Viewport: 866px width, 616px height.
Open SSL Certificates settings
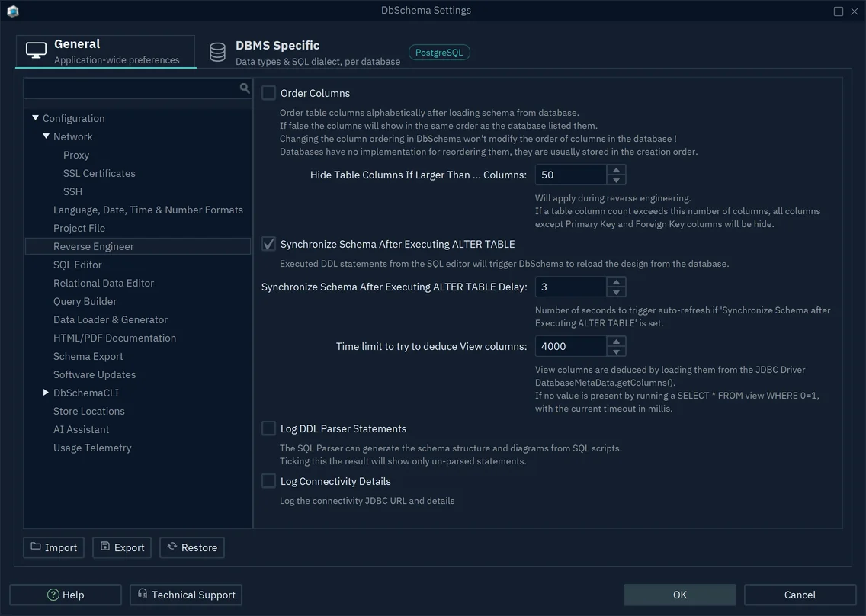[99, 173]
